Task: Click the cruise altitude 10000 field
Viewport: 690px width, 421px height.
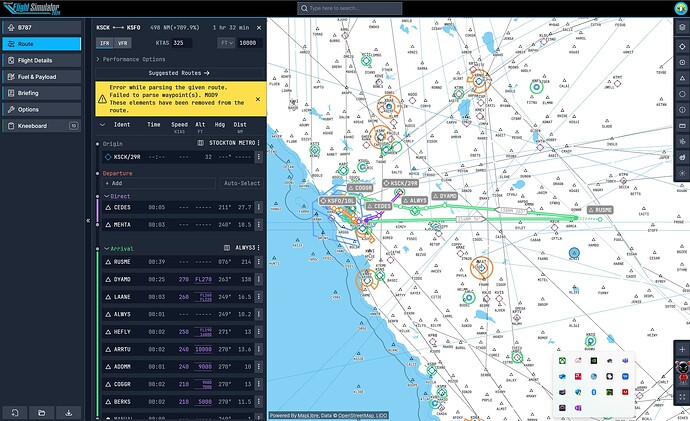Action: (250, 43)
